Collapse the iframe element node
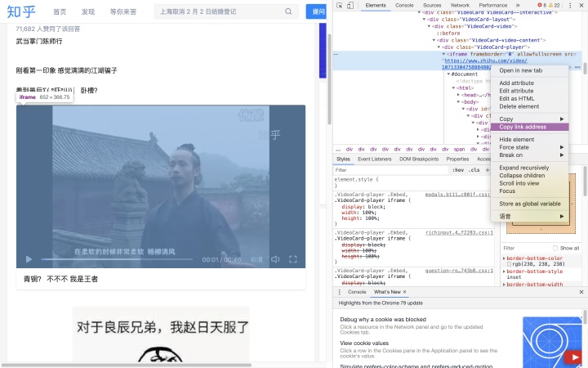588x368 pixels. click(x=443, y=54)
